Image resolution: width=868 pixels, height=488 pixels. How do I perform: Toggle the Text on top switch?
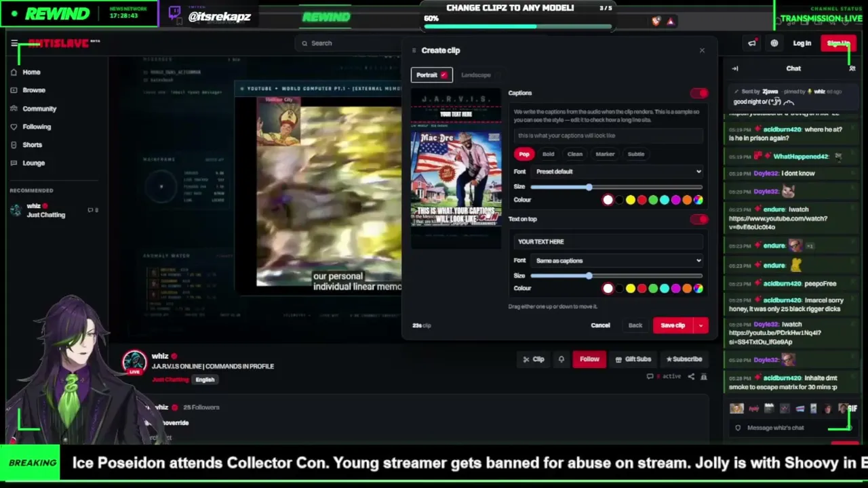699,219
